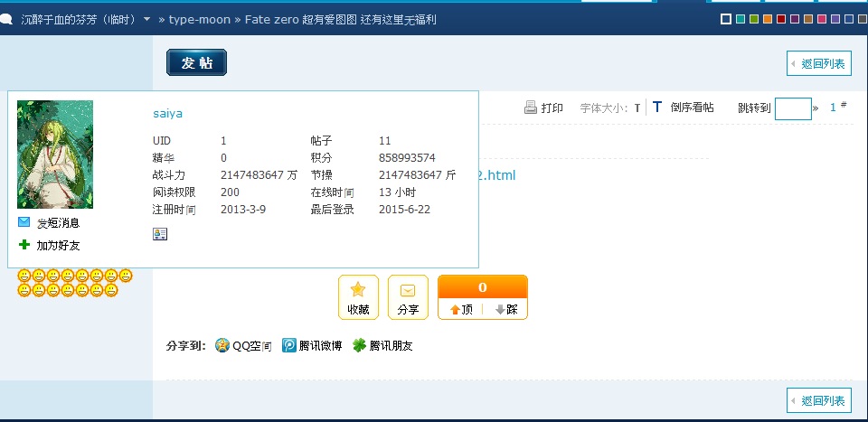Click the 最后登录 date 2015-6-22

click(x=405, y=210)
